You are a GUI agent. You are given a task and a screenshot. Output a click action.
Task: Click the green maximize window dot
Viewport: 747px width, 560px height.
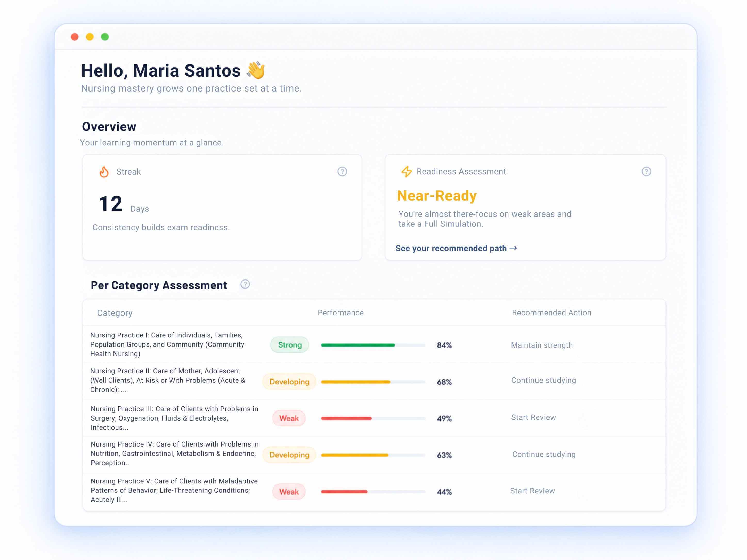105,37
